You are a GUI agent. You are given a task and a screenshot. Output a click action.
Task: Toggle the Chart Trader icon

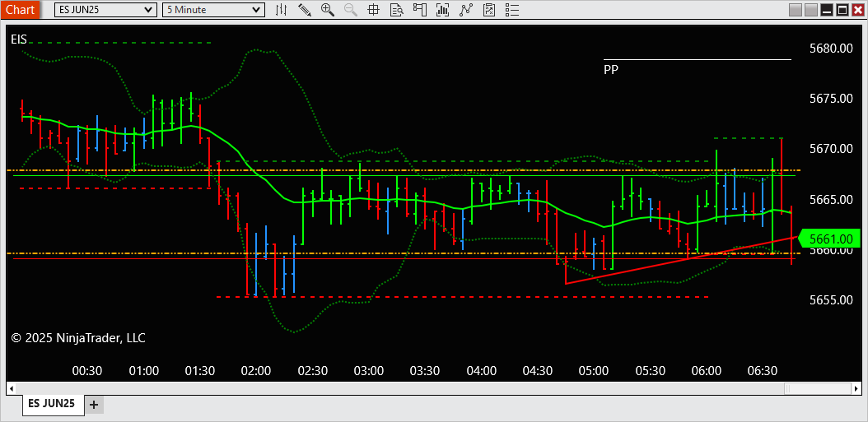pyautogui.click(x=420, y=9)
